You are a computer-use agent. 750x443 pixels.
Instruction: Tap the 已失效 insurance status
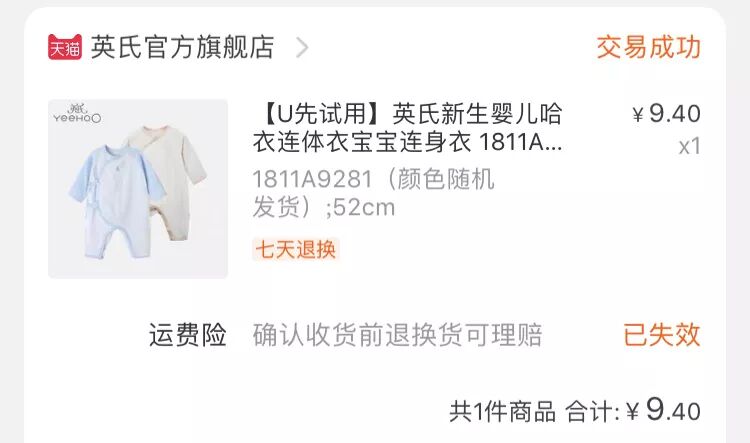pos(662,334)
